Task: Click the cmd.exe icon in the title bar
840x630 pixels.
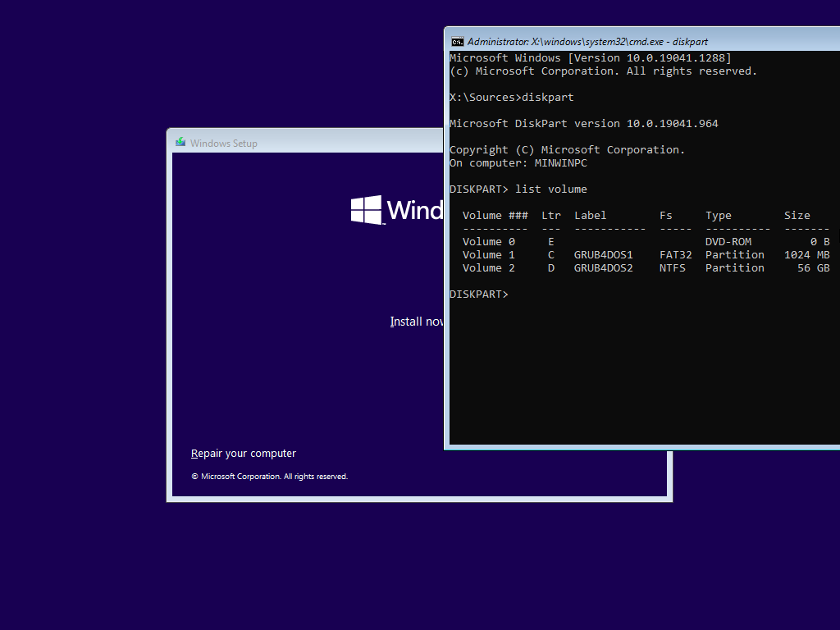Action: [x=458, y=42]
